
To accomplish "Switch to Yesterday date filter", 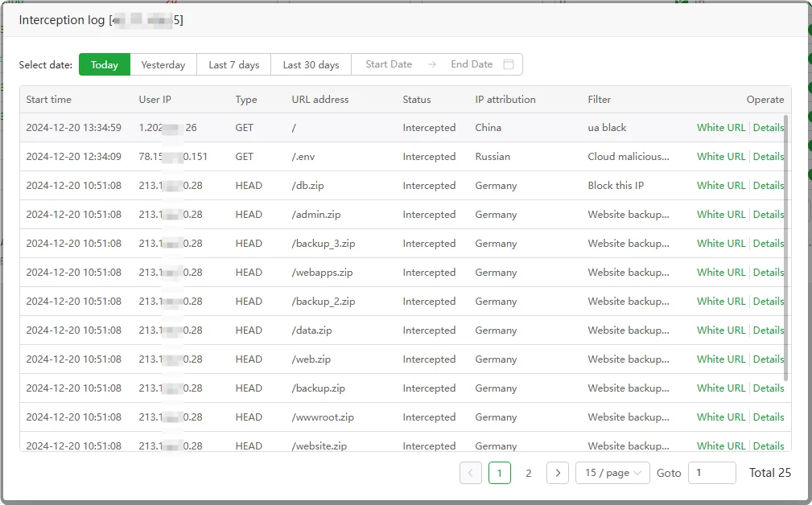I will pos(163,65).
